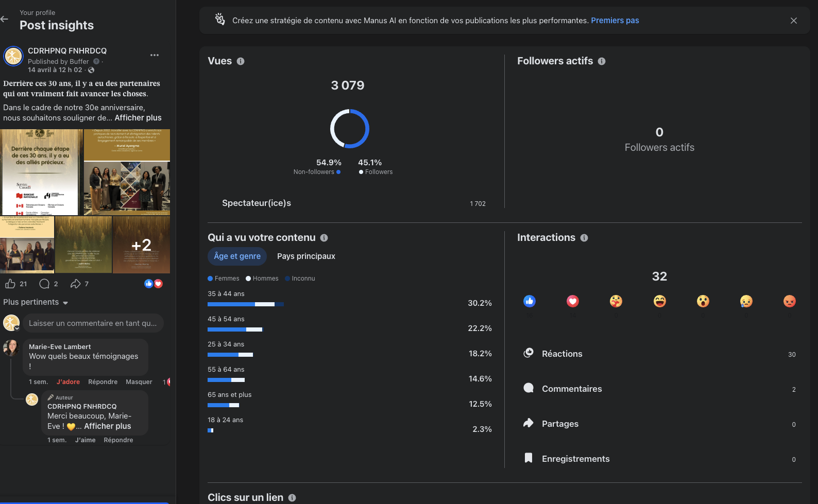This screenshot has width=818, height=504.
Task: Click the Femmes legend item
Action: pos(224,279)
